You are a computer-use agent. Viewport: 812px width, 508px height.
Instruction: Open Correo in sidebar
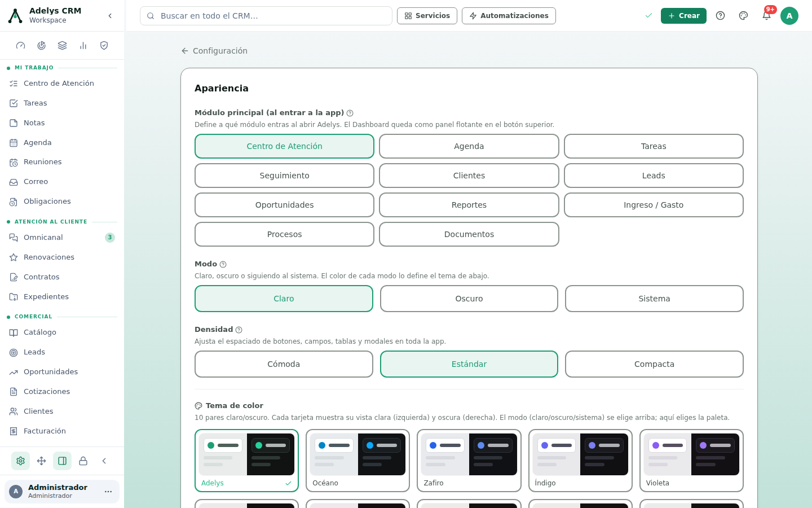click(62, 182)
